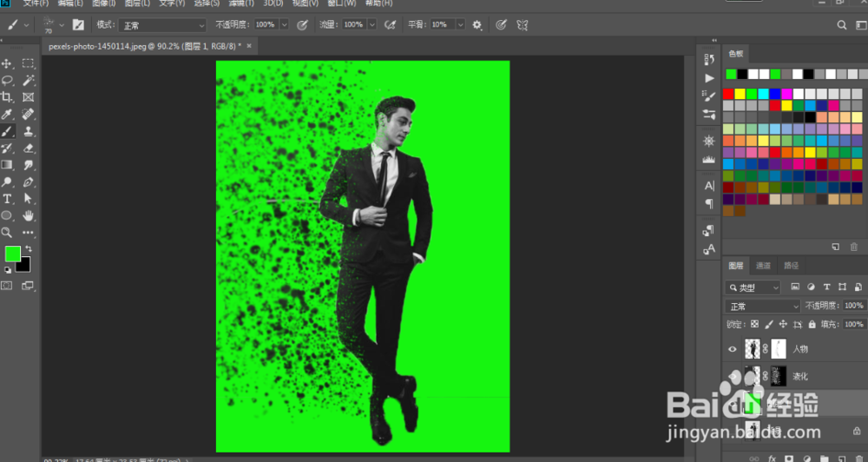
Task: Select the Zoom tool
Action: coord(7,233)
